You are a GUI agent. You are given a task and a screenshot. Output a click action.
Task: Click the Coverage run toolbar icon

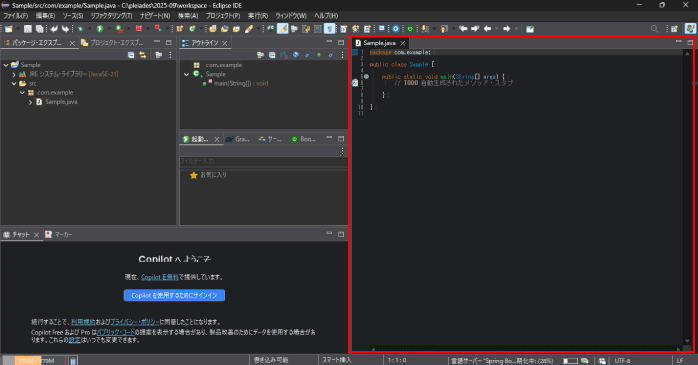click(x=119, y=29)
